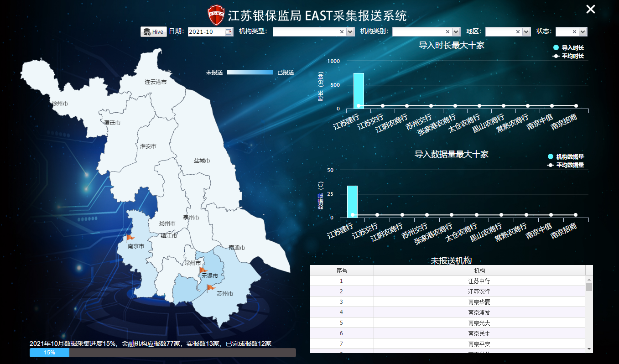Select table row 南京华夏

[x=447, y=302]
